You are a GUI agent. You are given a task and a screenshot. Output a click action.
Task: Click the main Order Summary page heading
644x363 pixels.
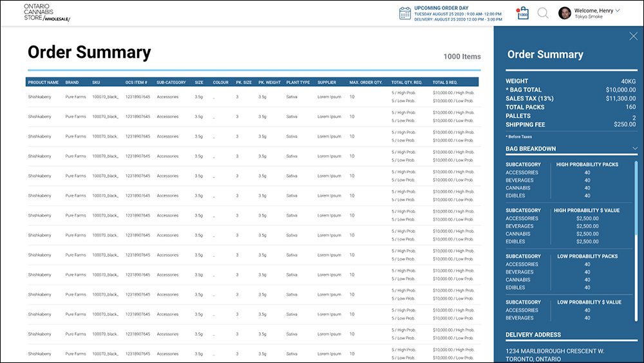click(x=89, y=52)
